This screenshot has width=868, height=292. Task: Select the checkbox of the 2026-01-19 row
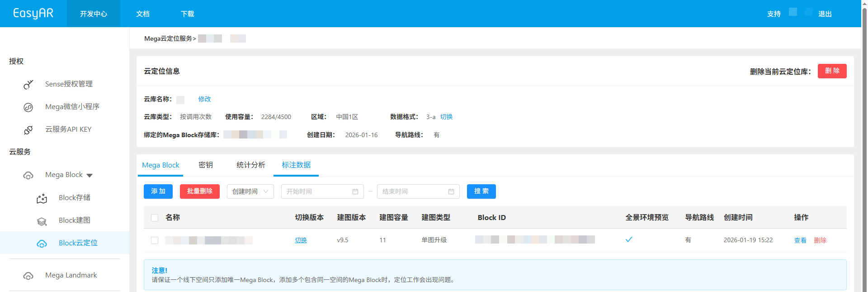(x=155, y=240)
